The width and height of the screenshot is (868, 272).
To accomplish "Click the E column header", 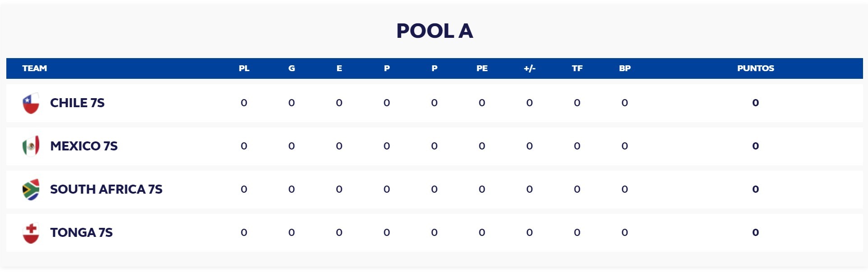I will [339, 68].
